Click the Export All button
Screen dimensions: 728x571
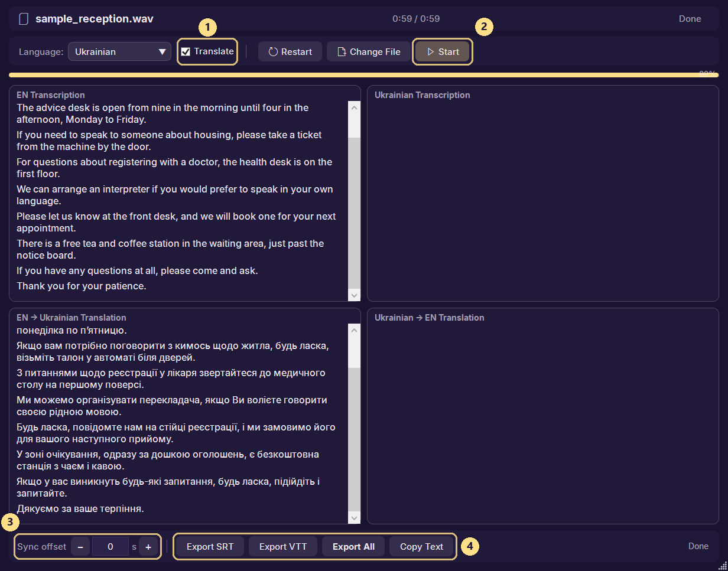click(x=353, y=547)
